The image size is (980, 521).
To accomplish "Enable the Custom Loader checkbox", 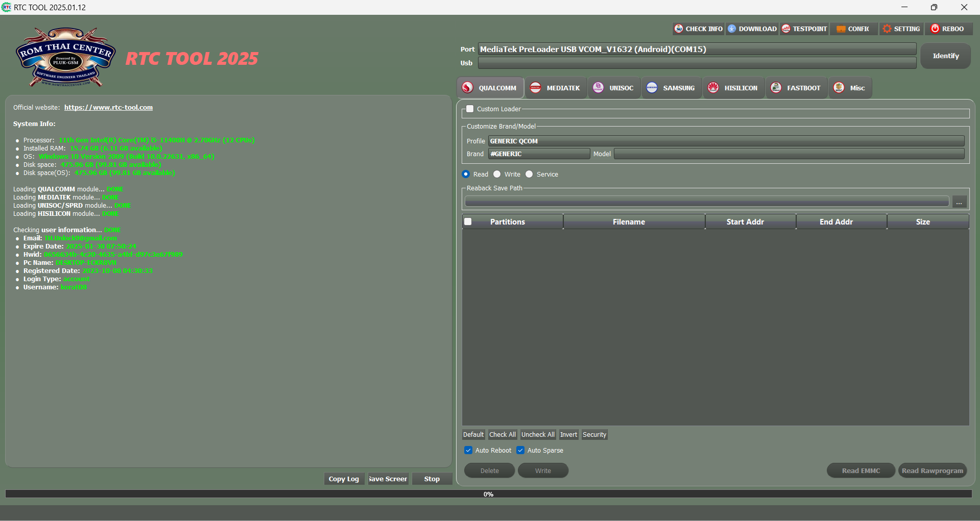I will [x=470, y=109].
